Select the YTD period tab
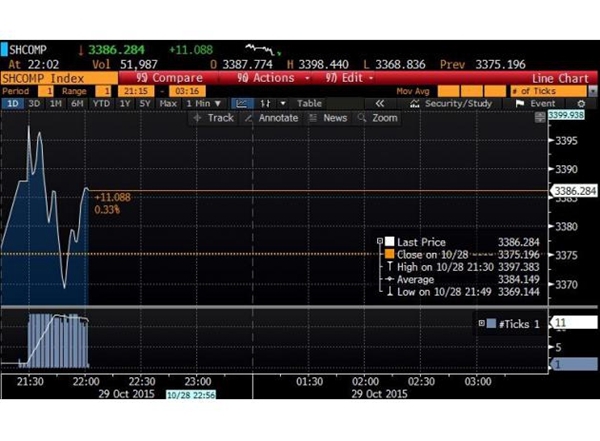 101,103
